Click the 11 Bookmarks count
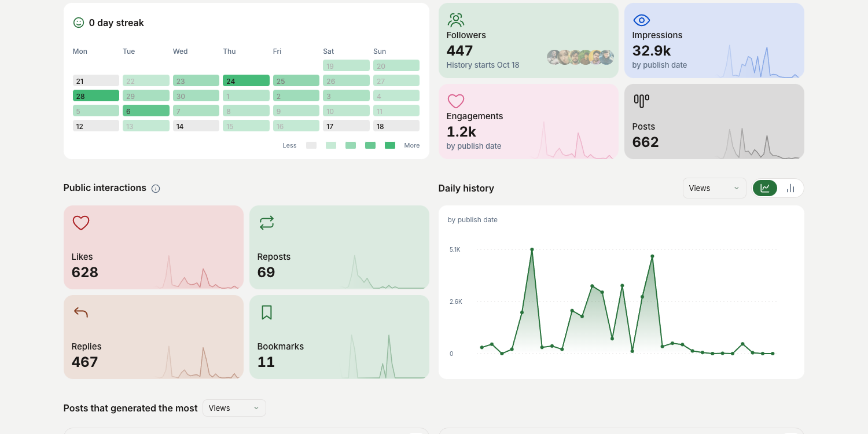This screenshot has height=434, width=868. pos(266,362)
